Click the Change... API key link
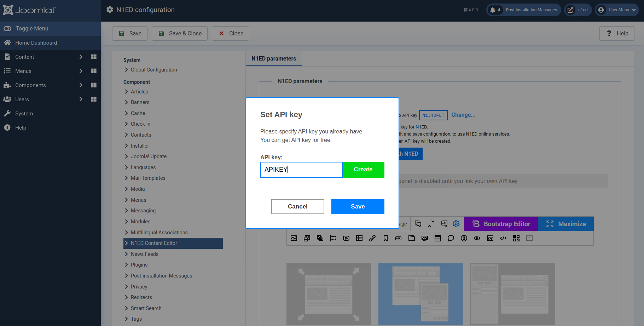 (463, 115)
